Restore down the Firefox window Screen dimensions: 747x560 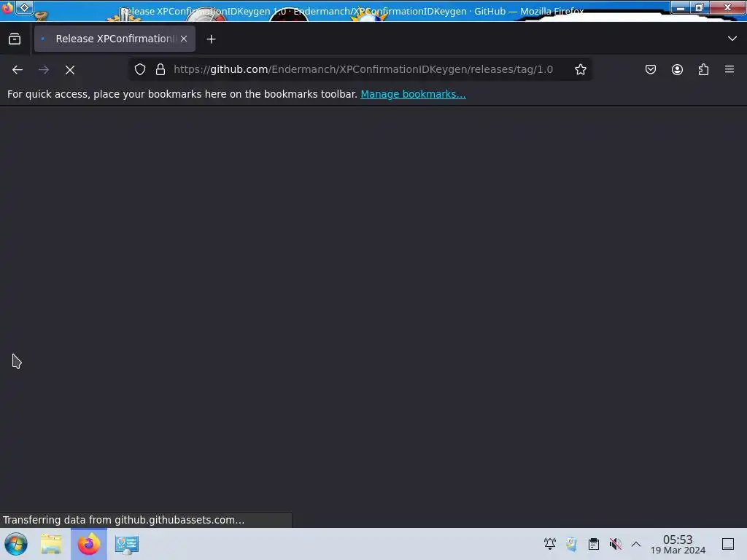pos(700,7)
